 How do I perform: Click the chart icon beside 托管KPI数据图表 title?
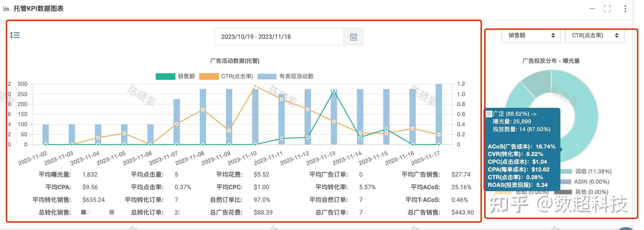[7, 8]
